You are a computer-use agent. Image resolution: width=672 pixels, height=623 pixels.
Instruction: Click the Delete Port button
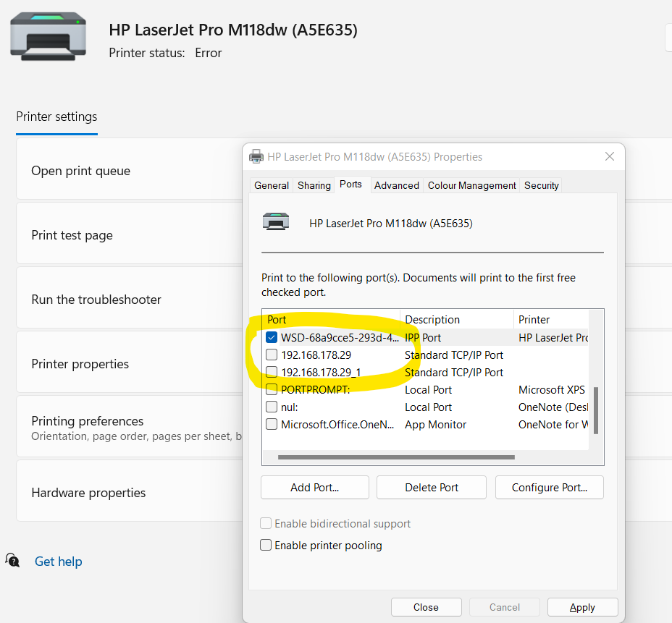point(431,487)
